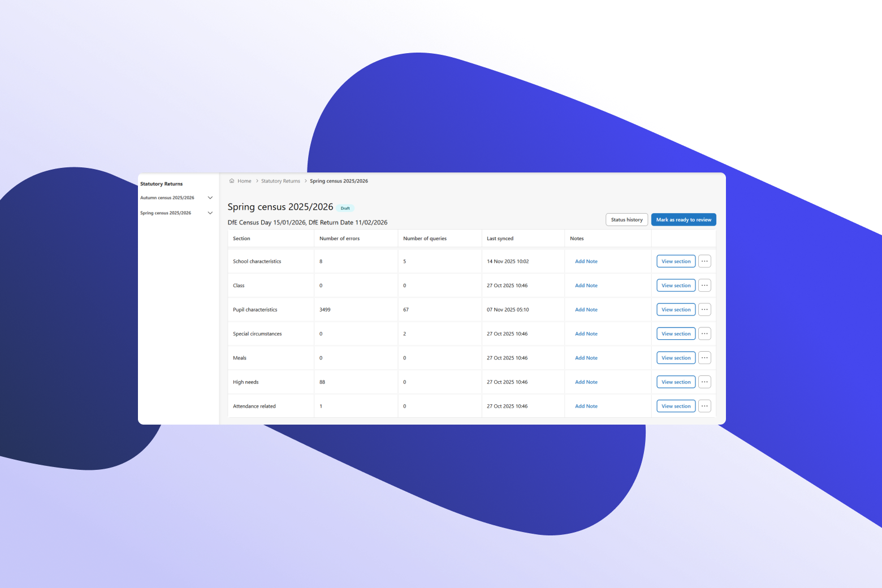Add Note to the Meals row
The width and height of the screenshot is (882, 588).
pyautogui.click(x=586, y=358)
